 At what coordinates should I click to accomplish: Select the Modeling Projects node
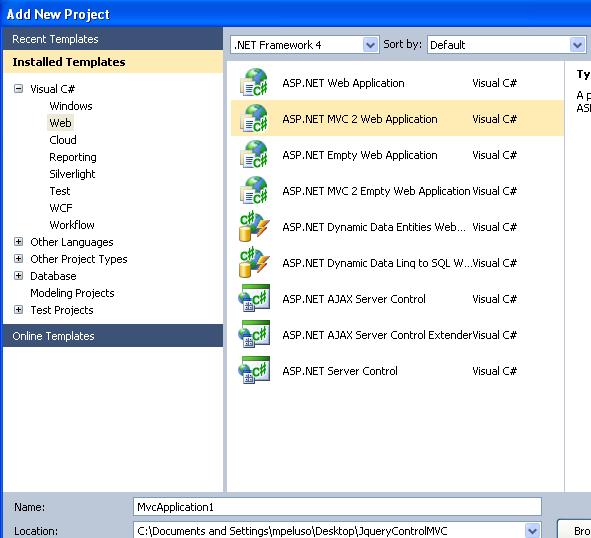72,293
